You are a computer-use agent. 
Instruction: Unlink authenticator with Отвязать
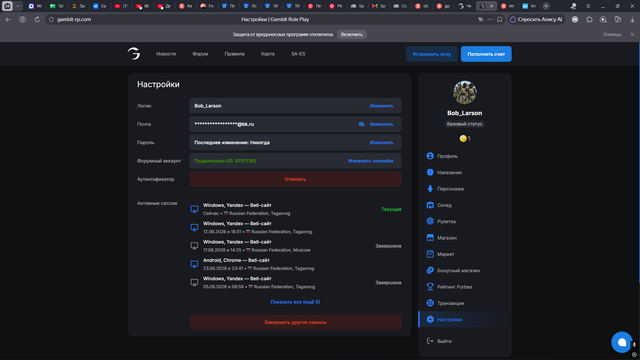click(x=295, y=179)
